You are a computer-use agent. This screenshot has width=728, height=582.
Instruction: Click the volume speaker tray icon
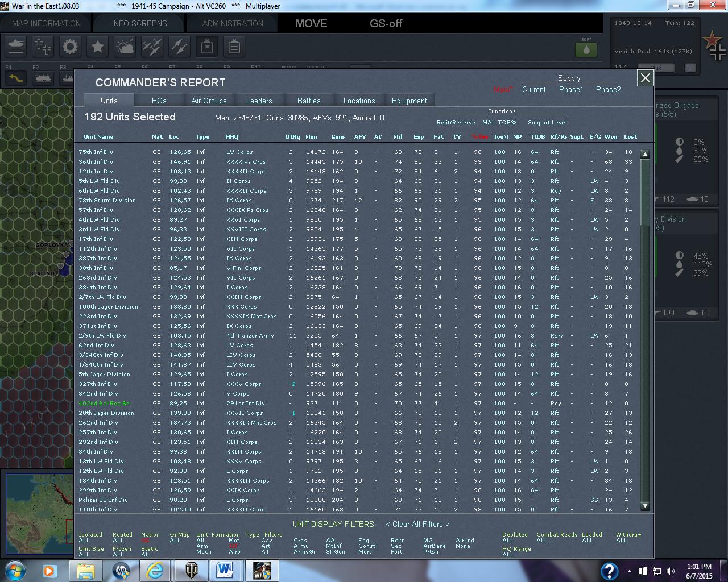point(671,571)
